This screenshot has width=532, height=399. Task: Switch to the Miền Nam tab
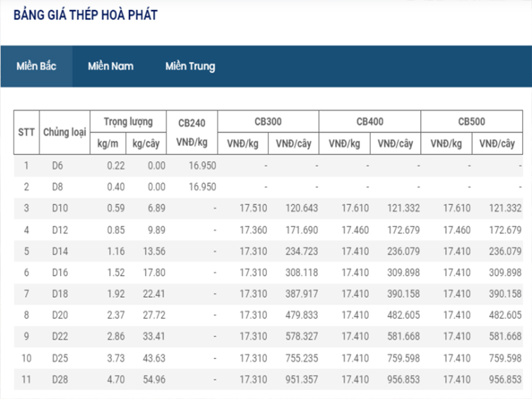110,66
